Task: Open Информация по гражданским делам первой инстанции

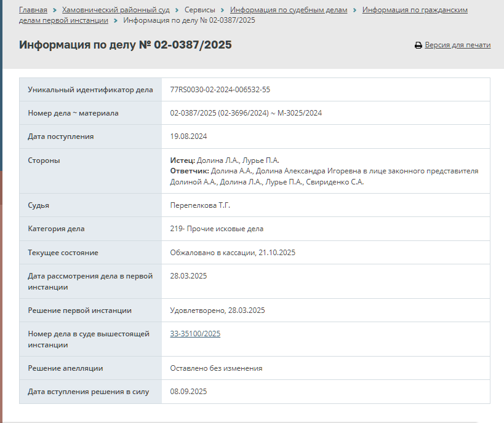Action: pyautogui.click(x=415, y=10)
